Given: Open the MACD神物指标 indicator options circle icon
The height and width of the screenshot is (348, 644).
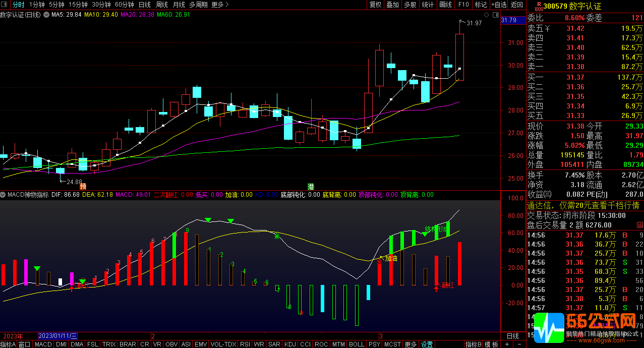Looking at the screenshot, I should [3, 195].
